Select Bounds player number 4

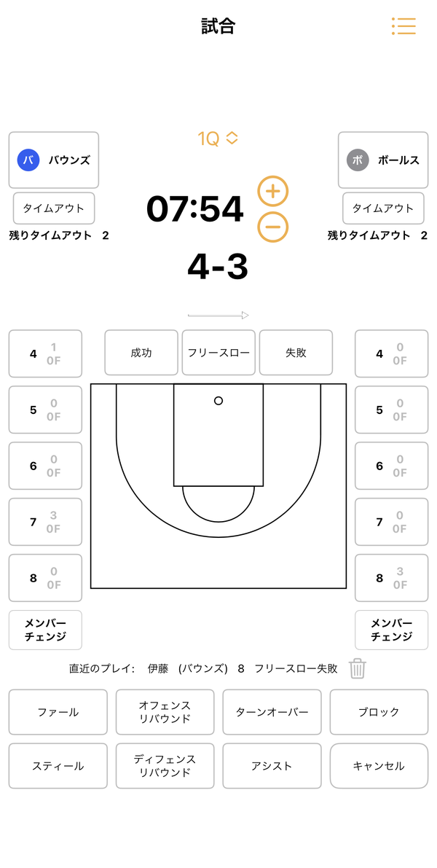[x=45, y=353]
